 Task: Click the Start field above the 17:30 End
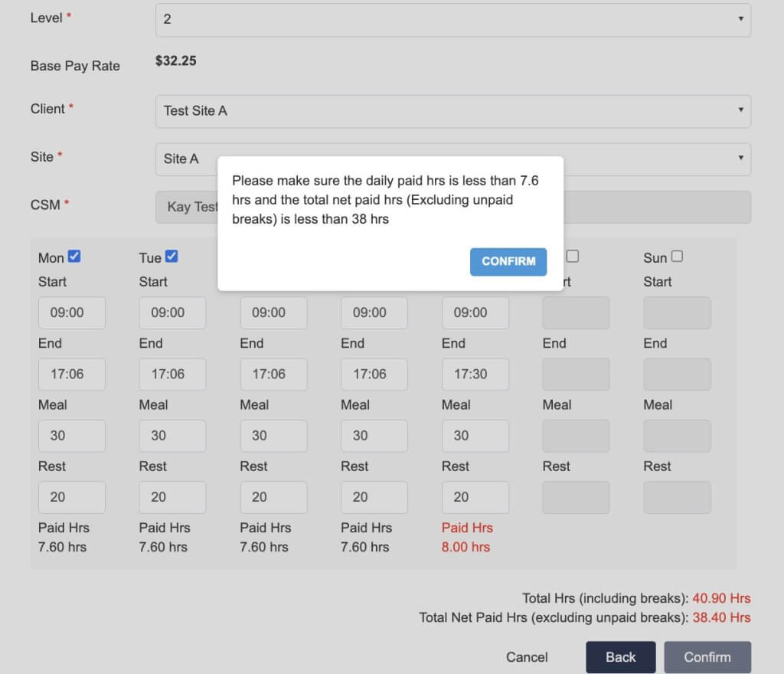tap(475, 313)
